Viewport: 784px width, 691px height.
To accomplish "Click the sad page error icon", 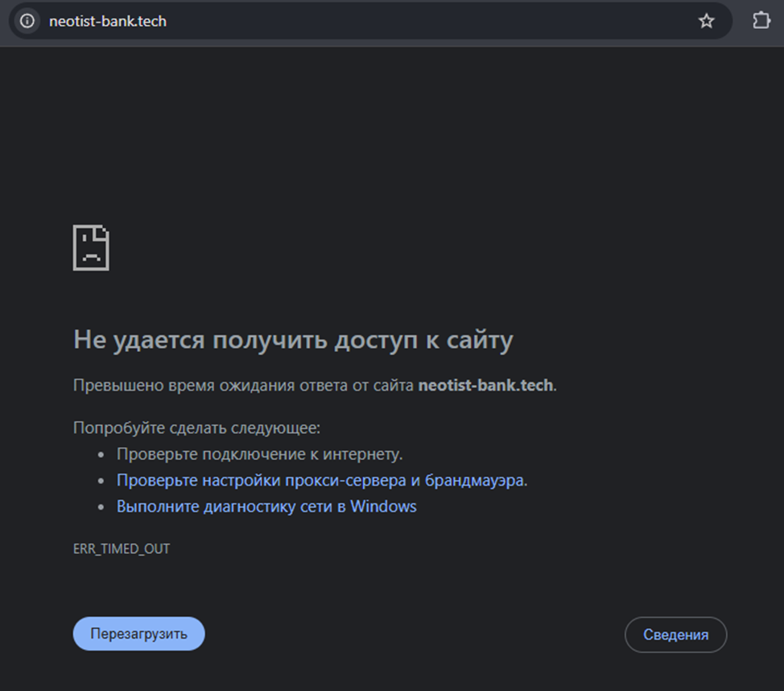I will click(x=91, y=248).
